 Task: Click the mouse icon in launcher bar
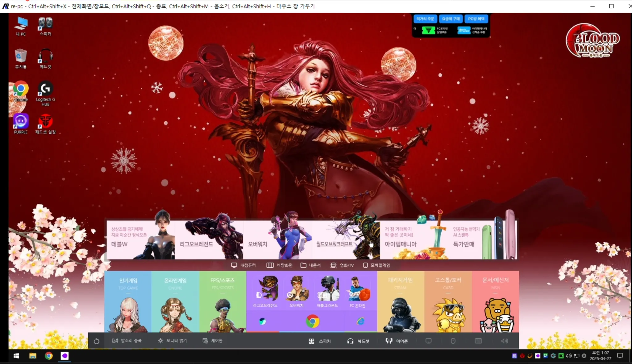tap(453, 341)
